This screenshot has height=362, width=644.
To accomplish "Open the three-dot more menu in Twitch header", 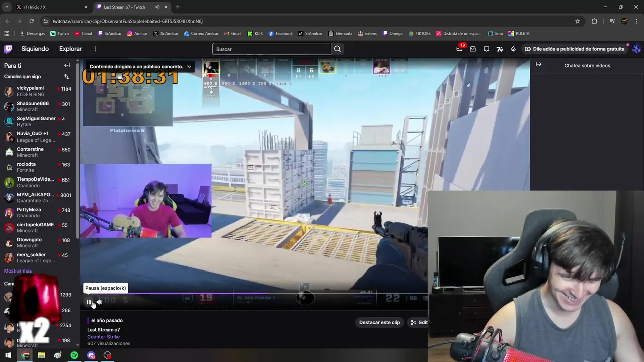I will click(95, 49).
